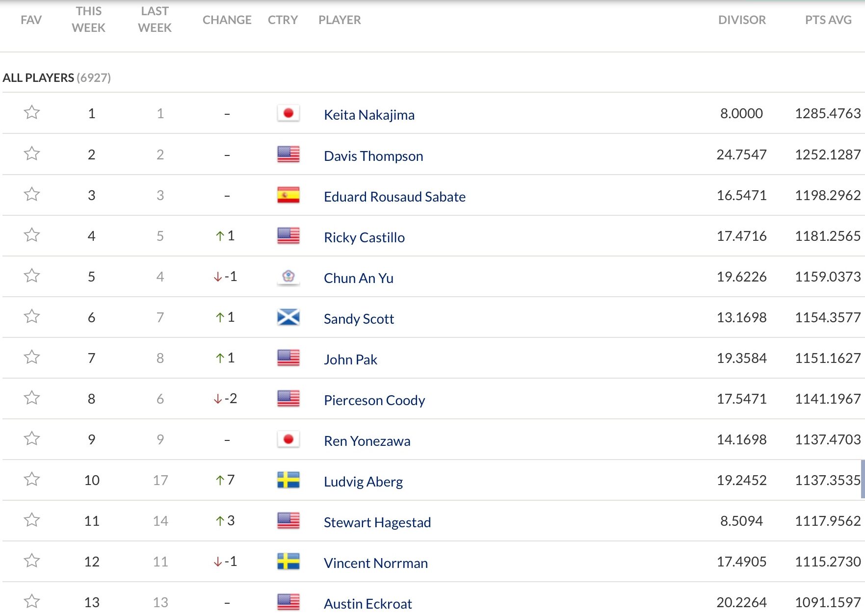Click the favorite star for Sandy Scott

[x=32, y=316]
